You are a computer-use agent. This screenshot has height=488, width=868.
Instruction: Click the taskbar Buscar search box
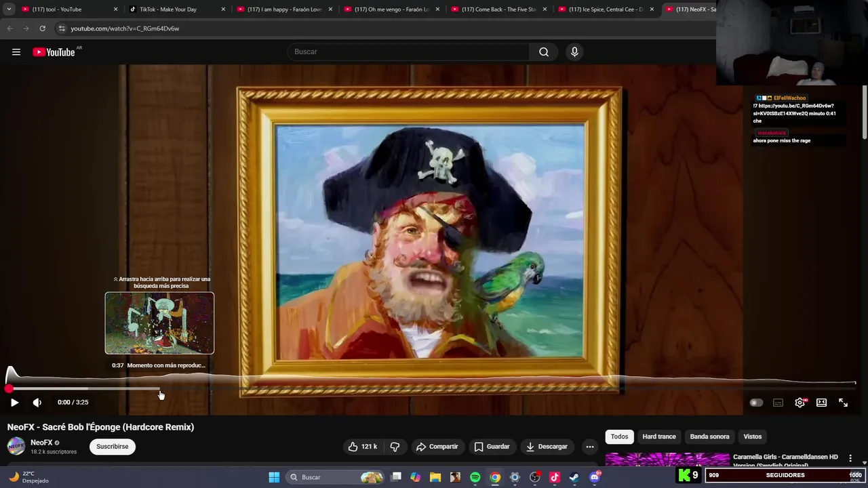click(x=335, y=477)
